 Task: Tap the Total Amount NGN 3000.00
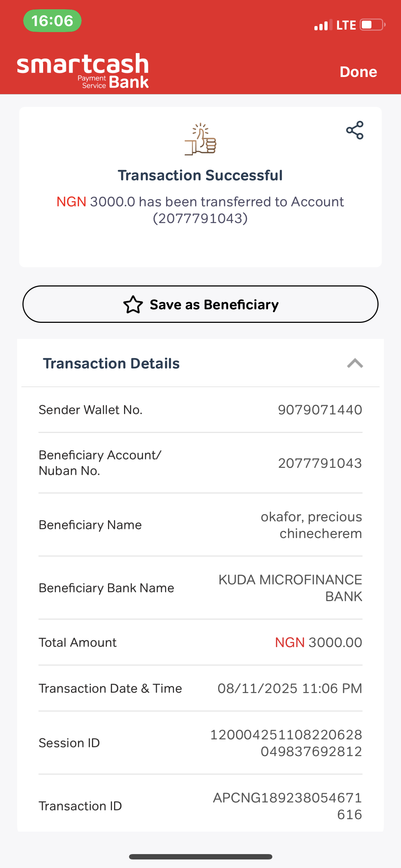coord(318,642)
